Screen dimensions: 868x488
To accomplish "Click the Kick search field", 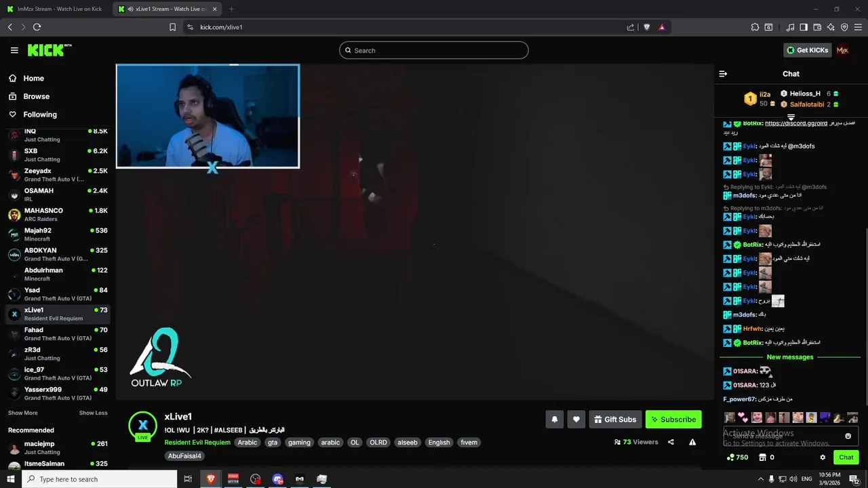I will pos(434,50).
